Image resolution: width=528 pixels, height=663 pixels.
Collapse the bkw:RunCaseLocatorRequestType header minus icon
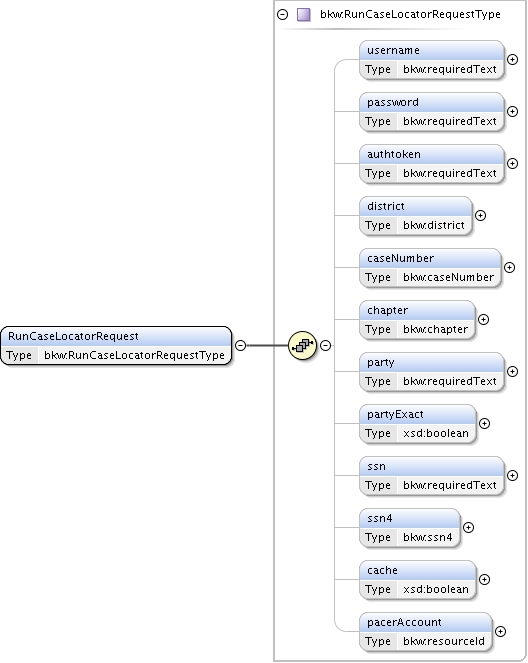282,14
